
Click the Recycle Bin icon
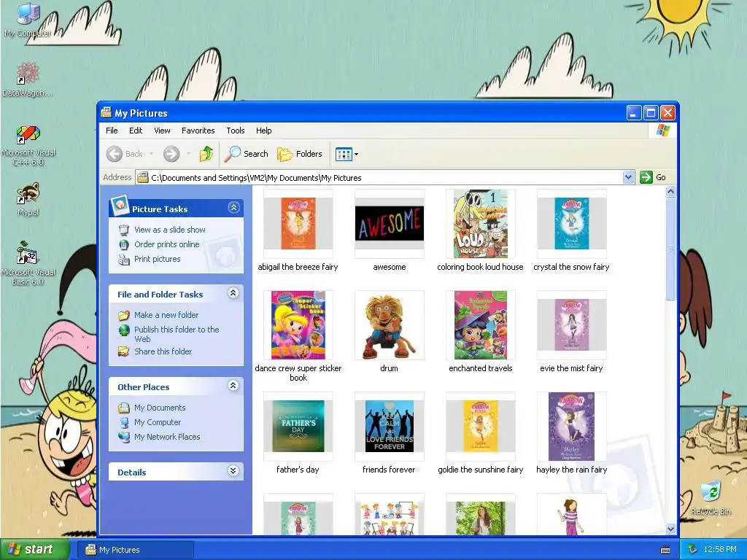click(711, 498)
